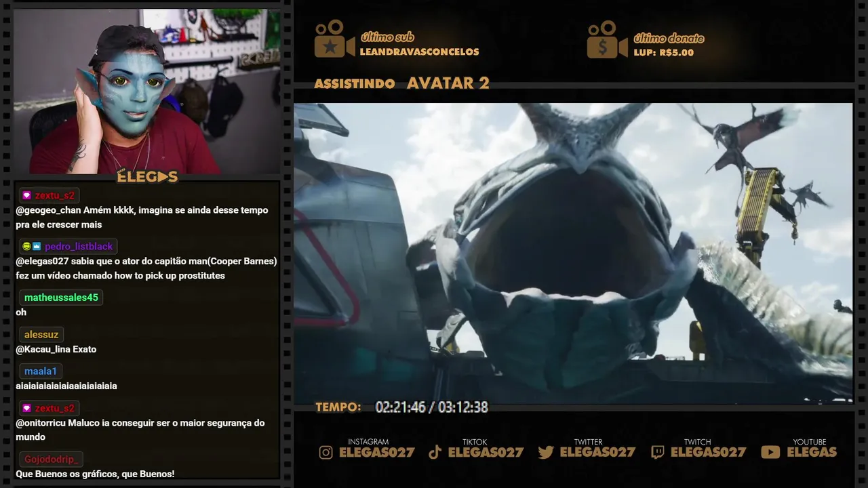This screenshot has height=488, width=868.
Task: Select chat username alessuz
Action: click(41, 334)
